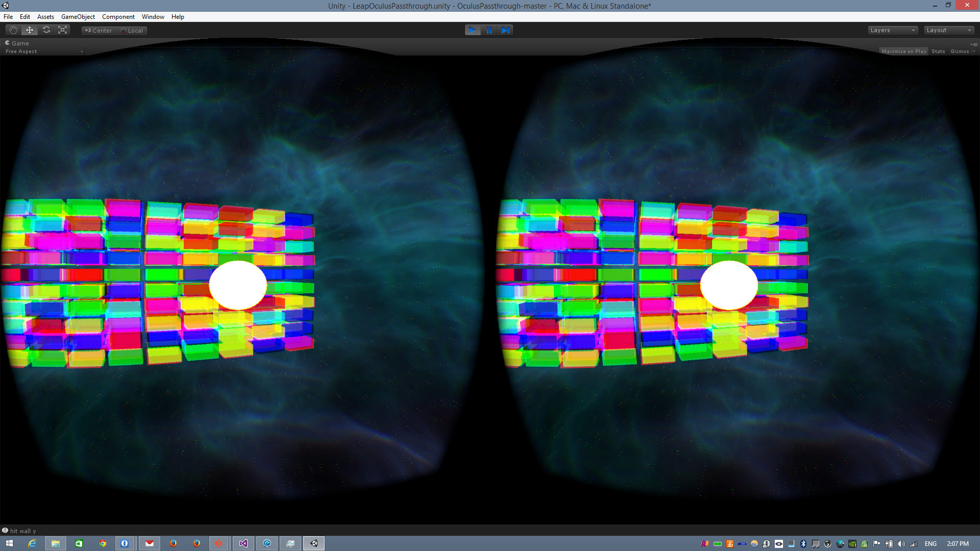Toggle pivot mode Center button
The height and width of the screenshot is (551, 980).
[x=99, y=31]
